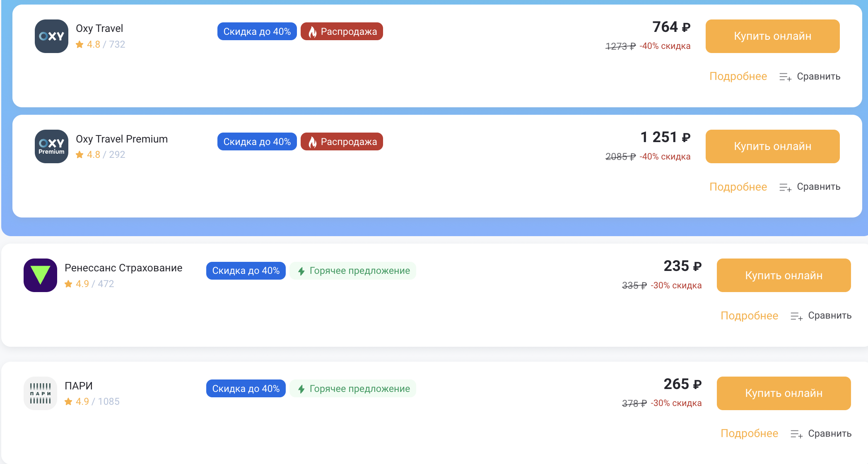This screenshot has height=464, width=868.
Task: Click compare icon for Oxy Travel Premium
Action: tap(785, 187)
